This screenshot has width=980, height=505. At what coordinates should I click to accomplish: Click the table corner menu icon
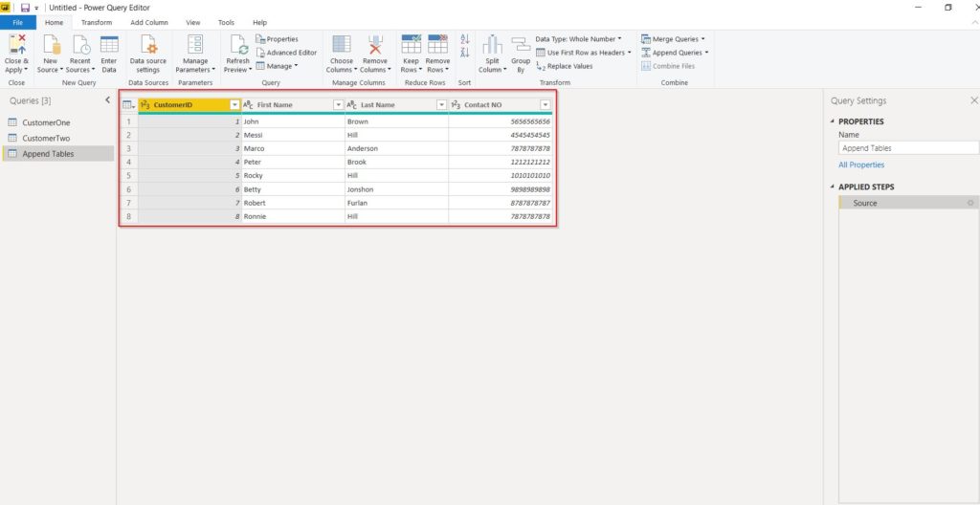(129, 105)
